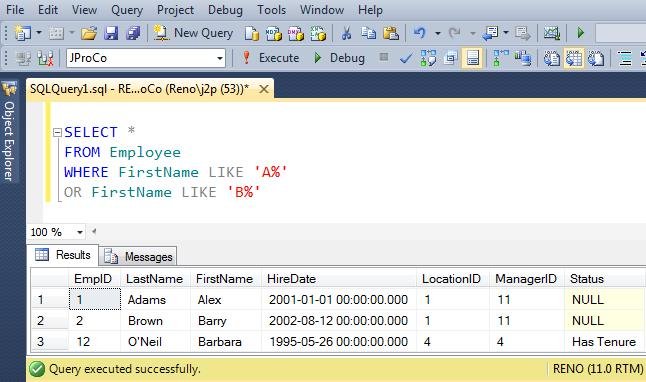Click the Execute button
This screenshot has height=382, width=646.
(x=270, y=58)
